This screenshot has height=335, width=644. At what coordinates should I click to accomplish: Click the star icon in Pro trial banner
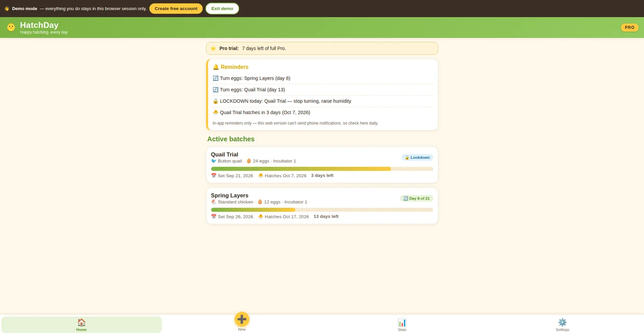[213, 48]
